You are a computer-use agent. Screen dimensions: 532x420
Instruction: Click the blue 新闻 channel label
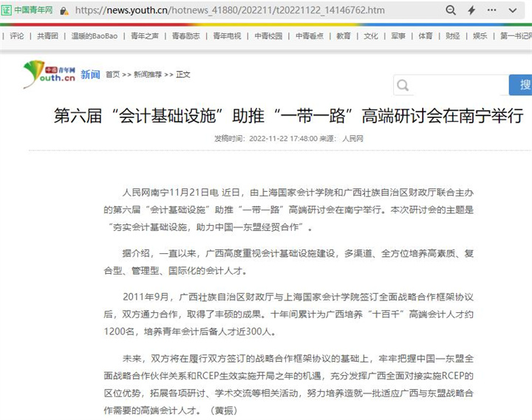(90, 75)
